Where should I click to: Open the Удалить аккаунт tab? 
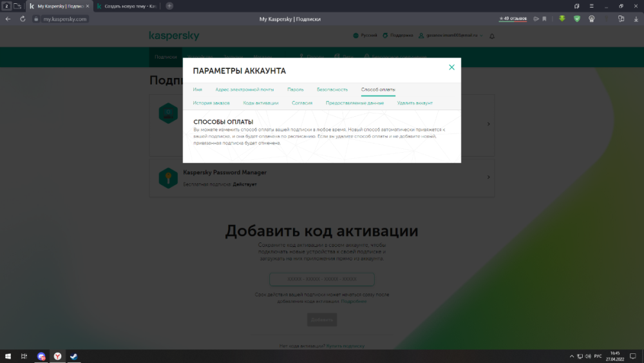click(415, 103)
